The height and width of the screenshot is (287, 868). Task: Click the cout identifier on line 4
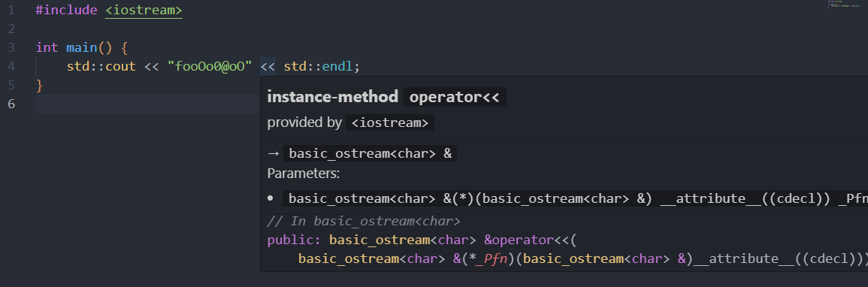(x=121, y=66)
